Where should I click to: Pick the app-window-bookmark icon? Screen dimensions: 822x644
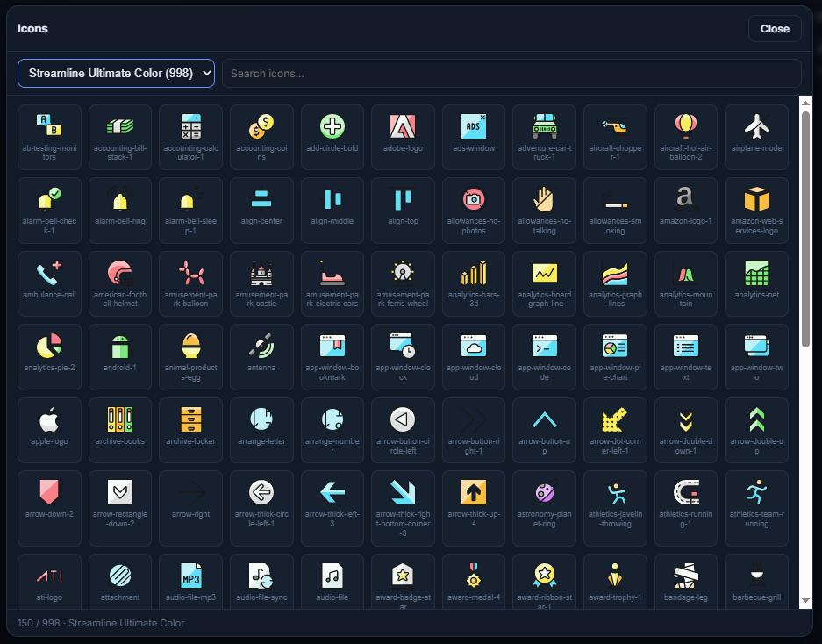tap(332, 357)
